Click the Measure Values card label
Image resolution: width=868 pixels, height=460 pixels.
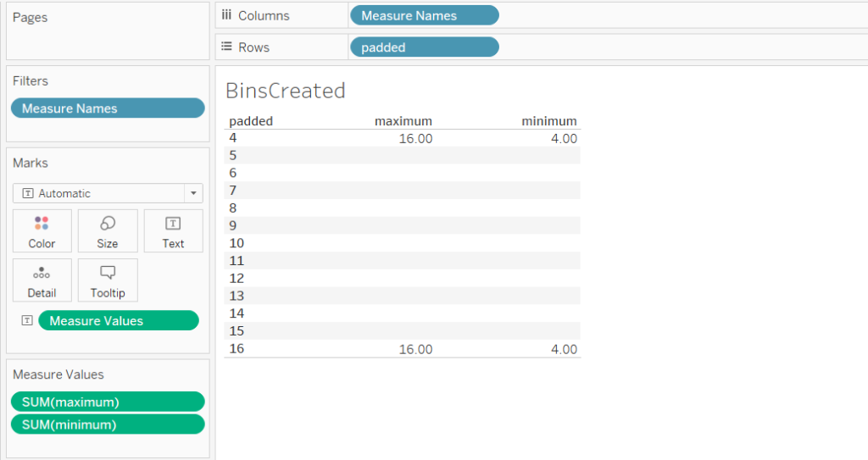click(58, 374)
